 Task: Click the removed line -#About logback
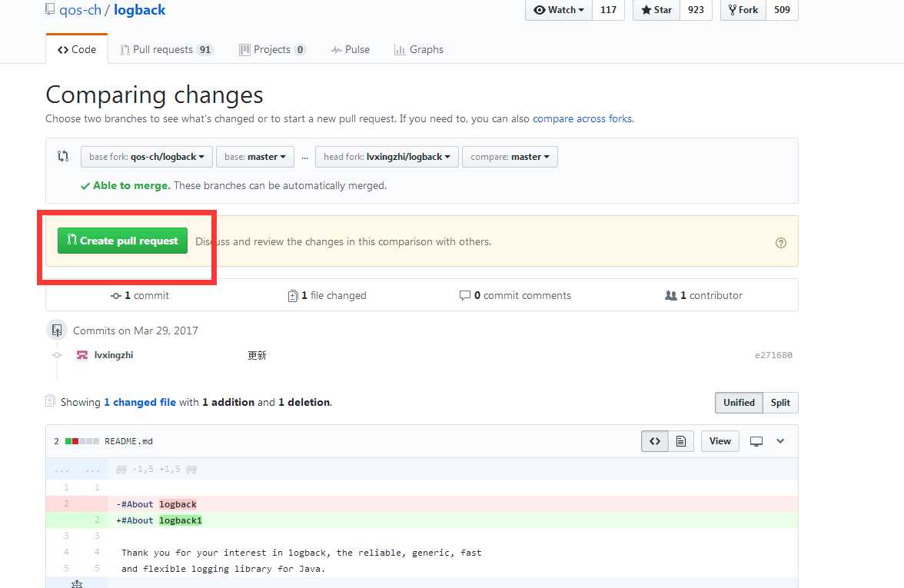tap(422, 504)
